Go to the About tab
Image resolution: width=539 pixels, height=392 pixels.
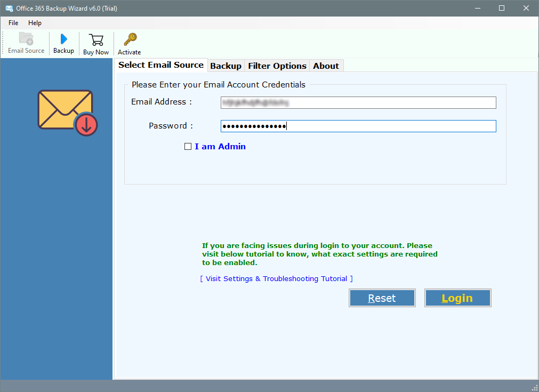tap(326, 66)
